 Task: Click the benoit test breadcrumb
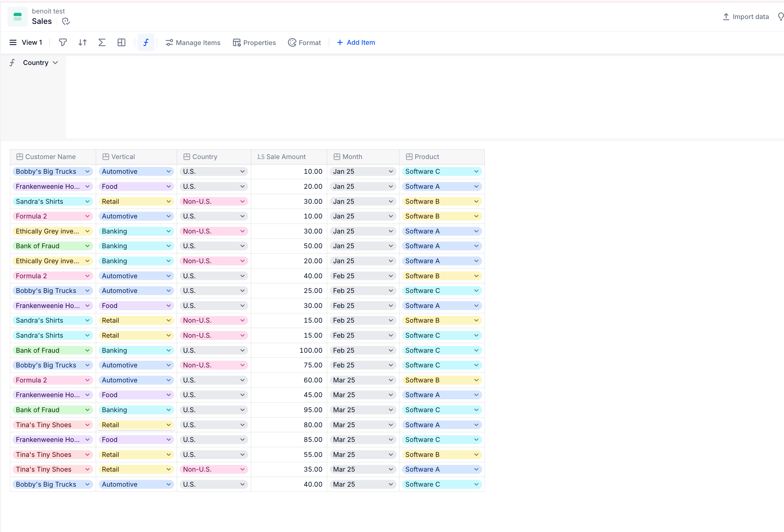48,11
